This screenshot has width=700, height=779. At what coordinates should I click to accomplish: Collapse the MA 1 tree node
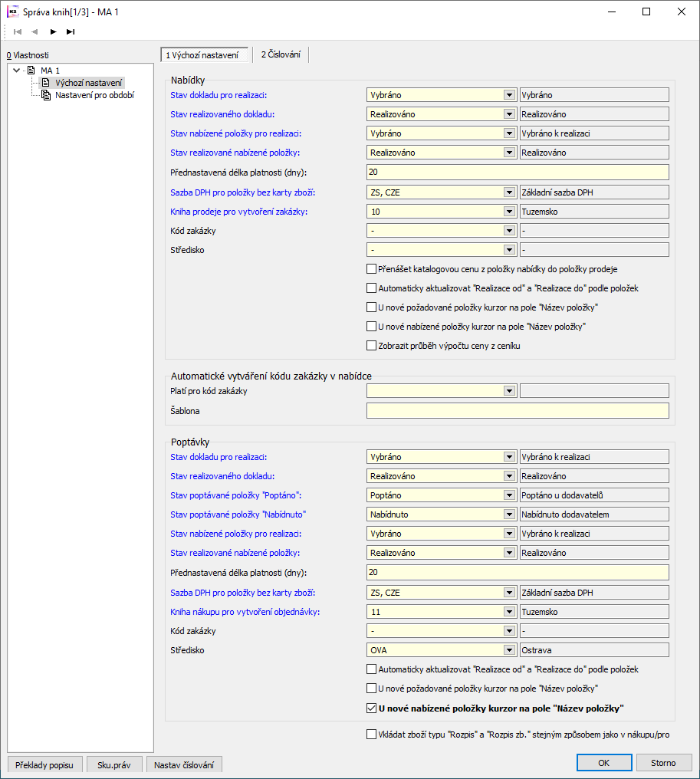click(x=16, y=70)
